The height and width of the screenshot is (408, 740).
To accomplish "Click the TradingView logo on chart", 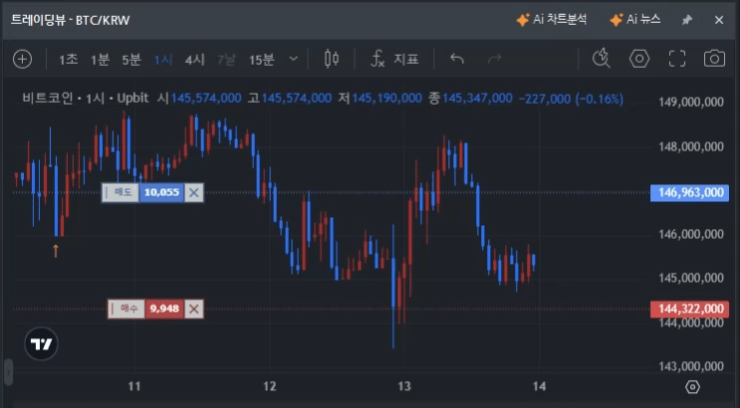I will pyautogui.click(x=41, y=344).
